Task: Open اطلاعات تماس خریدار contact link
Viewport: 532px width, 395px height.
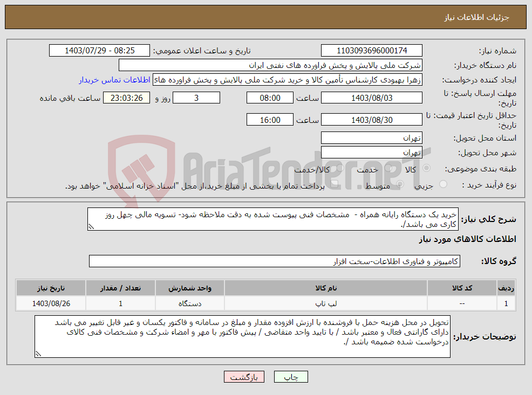Action: click(x=114, y=80)
